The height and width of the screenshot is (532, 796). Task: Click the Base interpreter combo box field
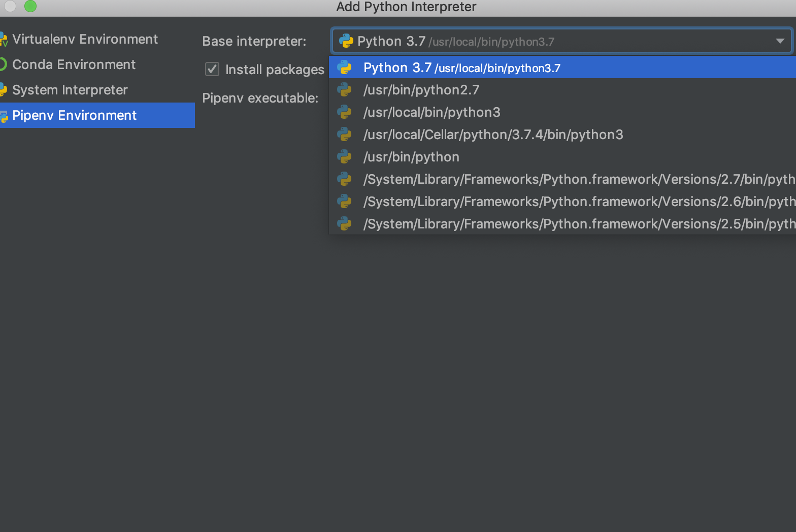[562, 41]
